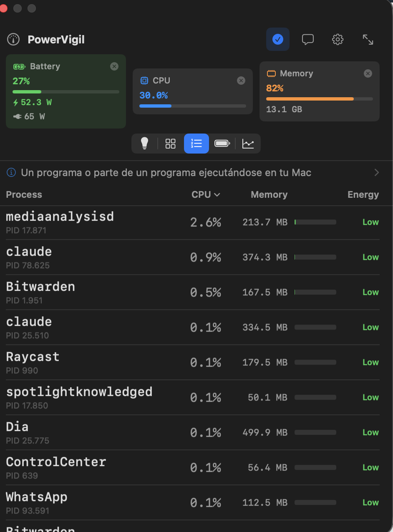This screenshot has width=393, height=532.
Task: Select the lightbulb insights view icon
Action: click(x=144, y=143)
